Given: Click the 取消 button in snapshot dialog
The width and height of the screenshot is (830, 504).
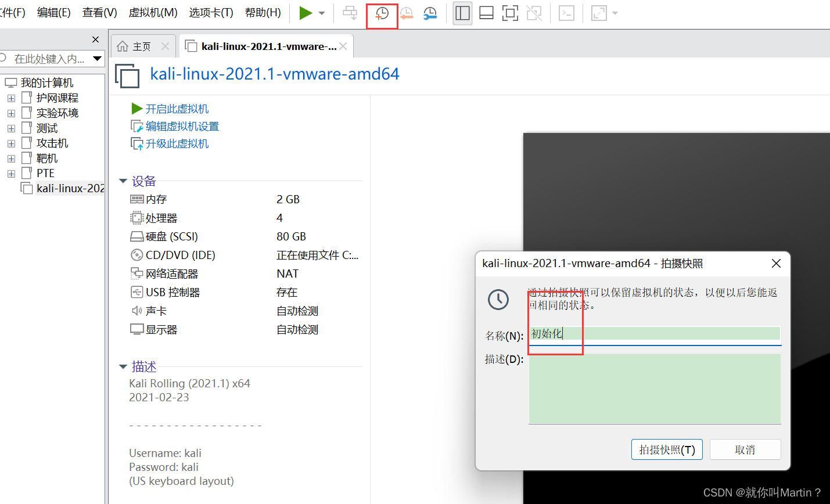Looking at the screenshot, I should (745, 449).
